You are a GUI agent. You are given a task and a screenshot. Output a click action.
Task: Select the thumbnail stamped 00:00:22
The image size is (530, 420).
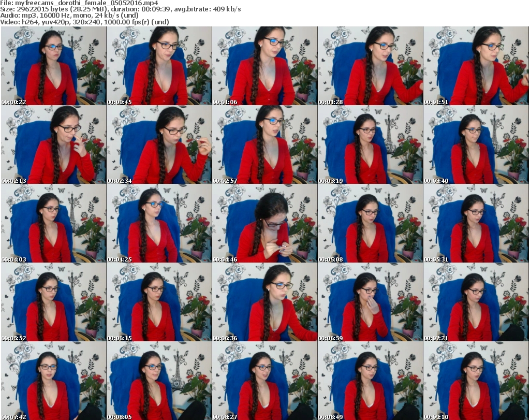53,66
